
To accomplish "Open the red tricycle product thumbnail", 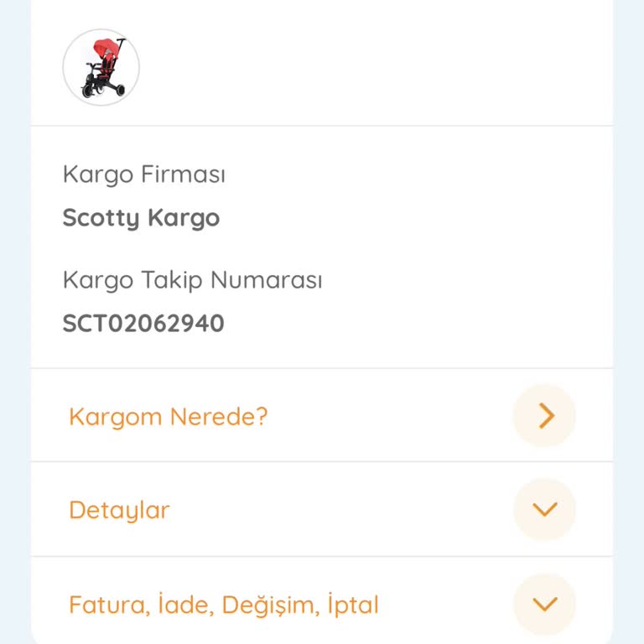I will click(101, 67).
